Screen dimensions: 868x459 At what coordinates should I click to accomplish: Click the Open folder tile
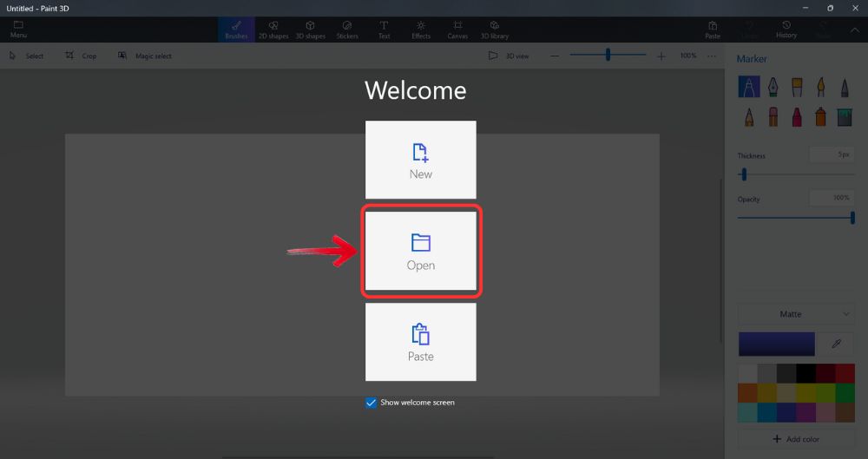point(420,252)
